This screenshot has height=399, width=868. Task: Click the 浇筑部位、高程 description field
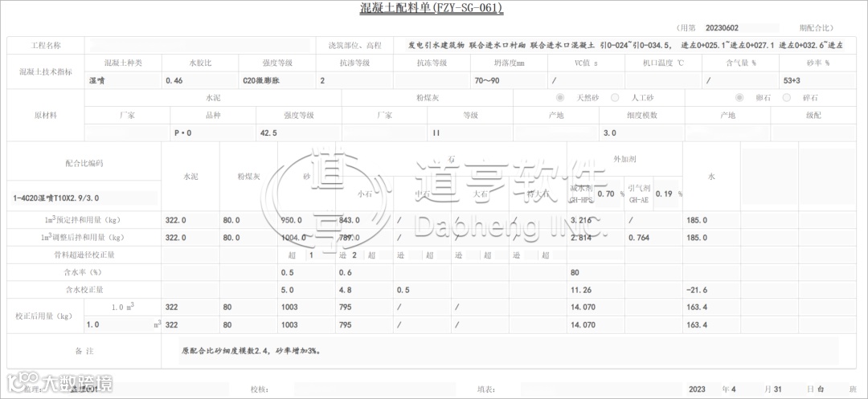[x=627, y=45]
